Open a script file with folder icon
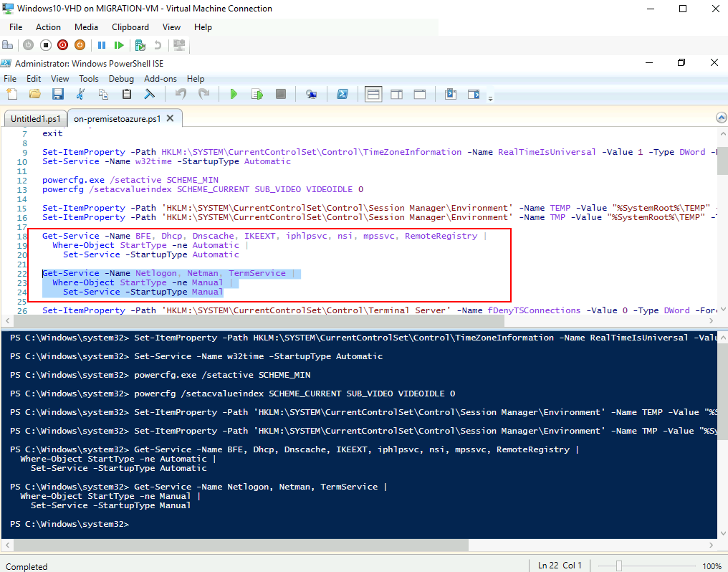This screenshot has height=572, width=728. [35, 94]
